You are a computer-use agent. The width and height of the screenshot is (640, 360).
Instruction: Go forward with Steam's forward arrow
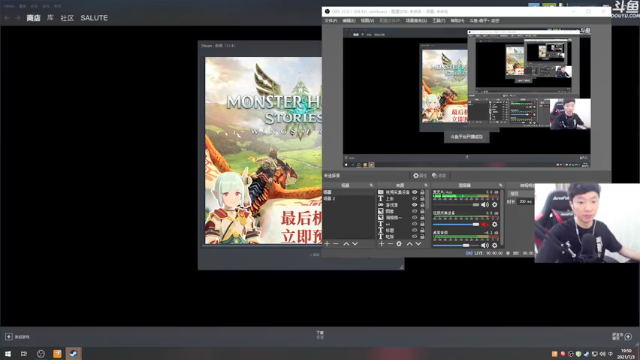[x=18, y=18]
